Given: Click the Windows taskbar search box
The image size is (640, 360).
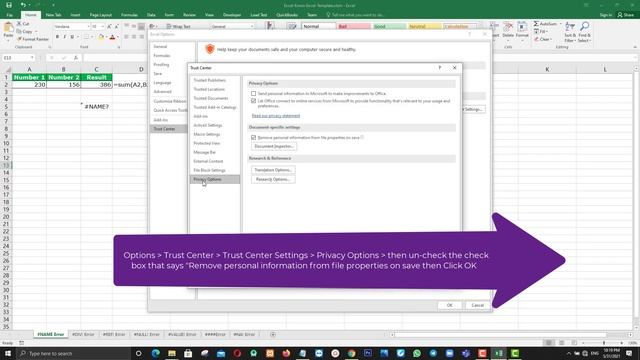Looking at the screenshot, I should pos(73,353).
